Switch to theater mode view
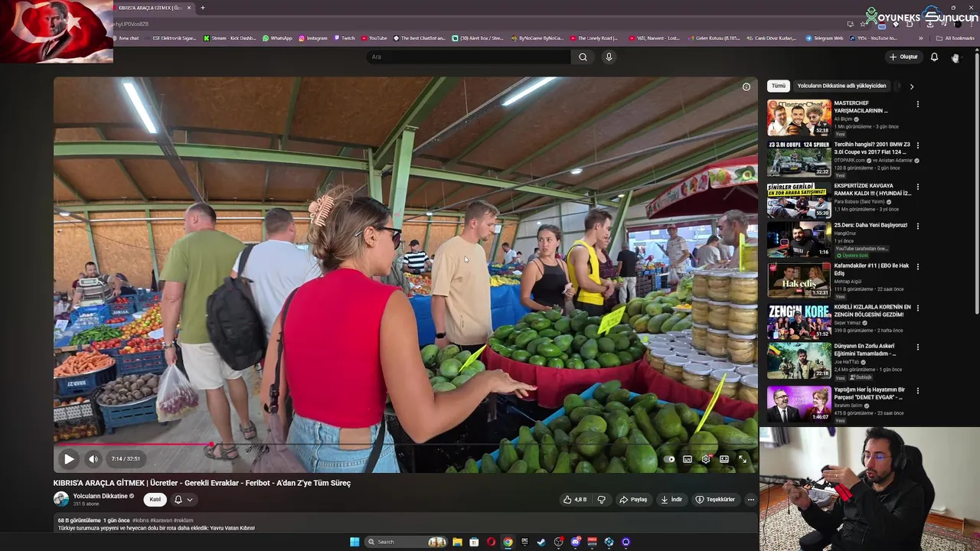This screenshot has width=980, height=551. 724,459
